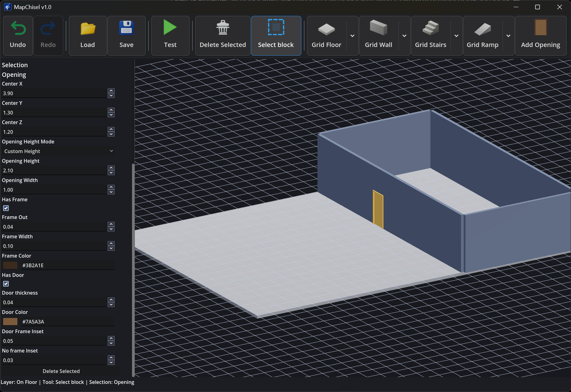Screen dimensions: 571x392
Task: Save the map with the floppy disk icon
Action: tap(126, 28)
